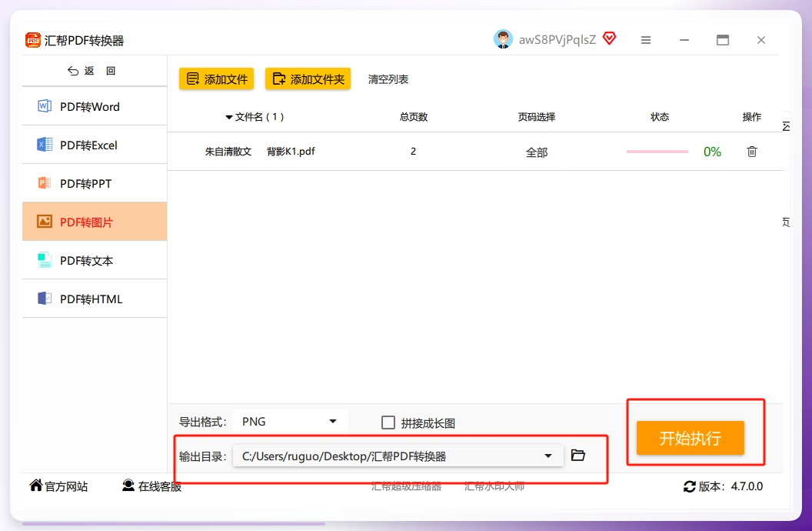Select the PDF转PPT tab
Image resolution: width=812 pixels, height=531 pixels.
[x=95, y=183]
